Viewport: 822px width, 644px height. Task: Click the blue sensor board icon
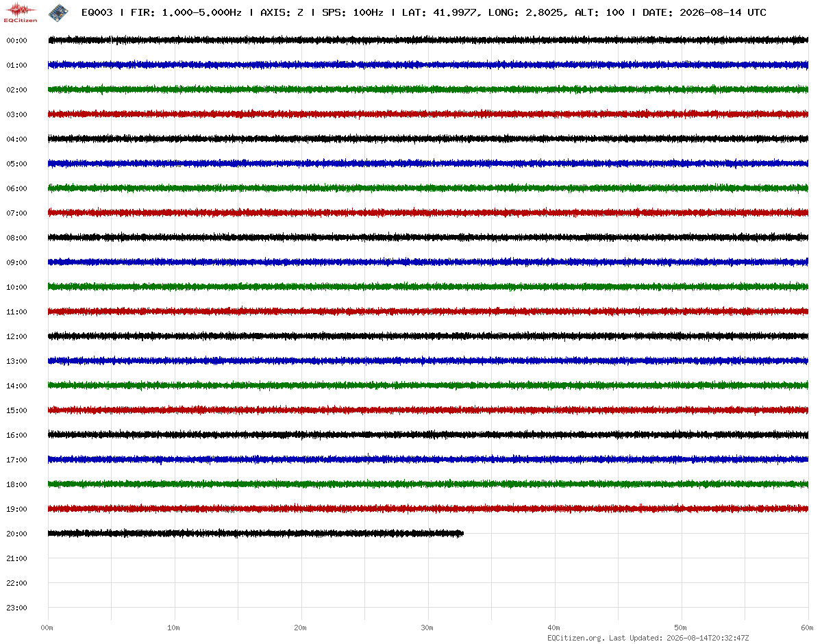point(57,12)
